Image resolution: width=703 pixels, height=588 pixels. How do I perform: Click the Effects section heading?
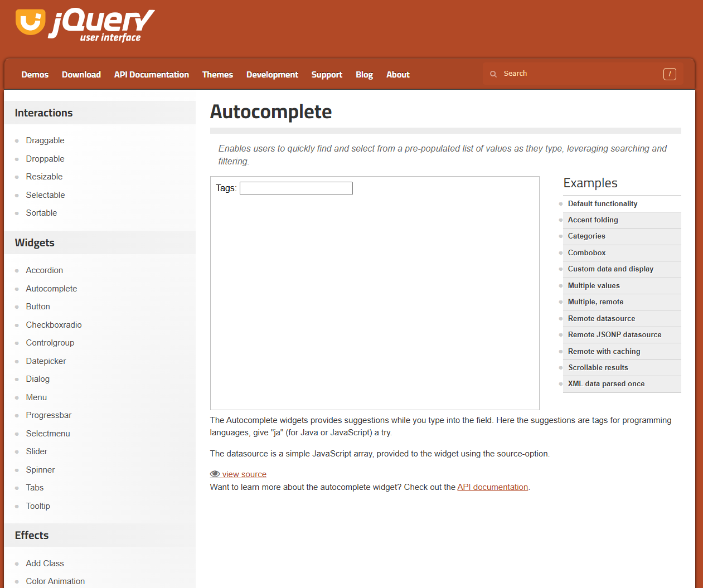pos(32,536)
